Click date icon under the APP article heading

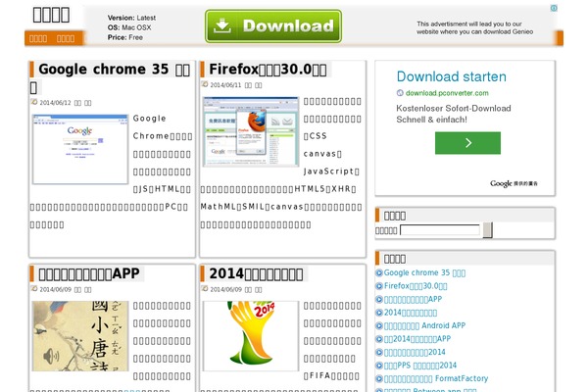click(34, 289)
